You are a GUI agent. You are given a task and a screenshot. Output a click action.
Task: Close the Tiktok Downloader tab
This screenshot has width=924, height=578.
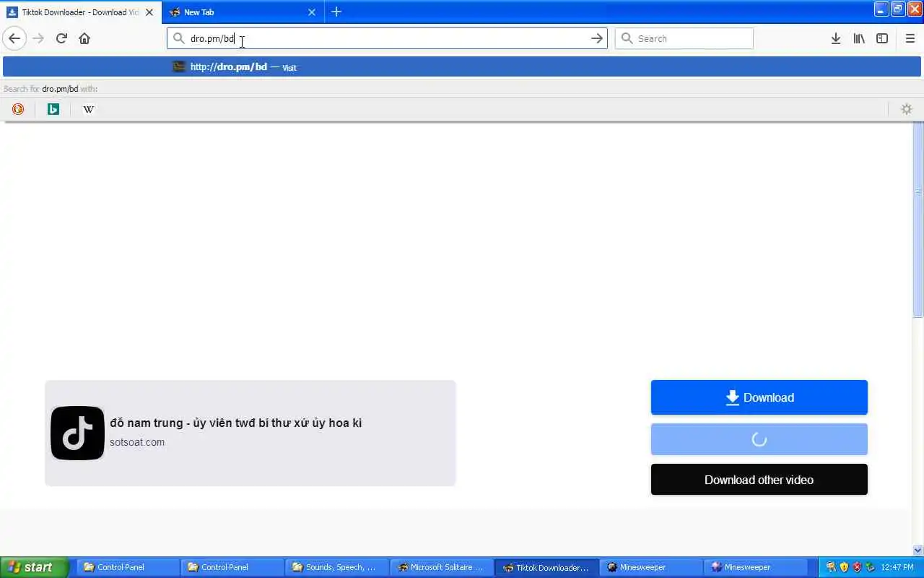149,12
